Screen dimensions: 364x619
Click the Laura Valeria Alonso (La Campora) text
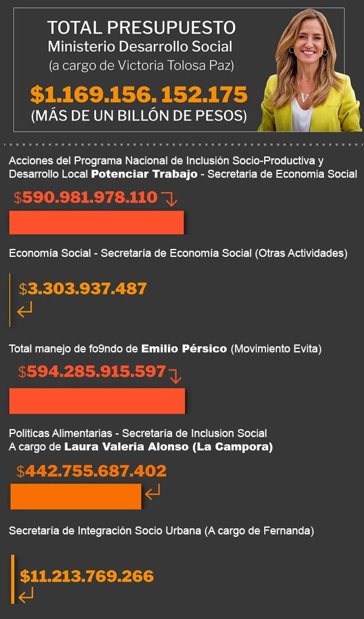(169, 447)
